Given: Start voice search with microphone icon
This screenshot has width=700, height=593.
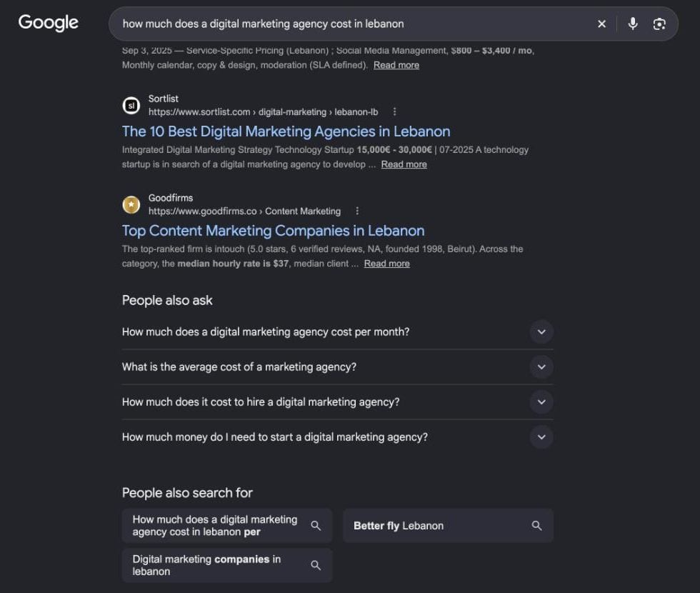Looking at the screenshot, I should tap(633, 24).
